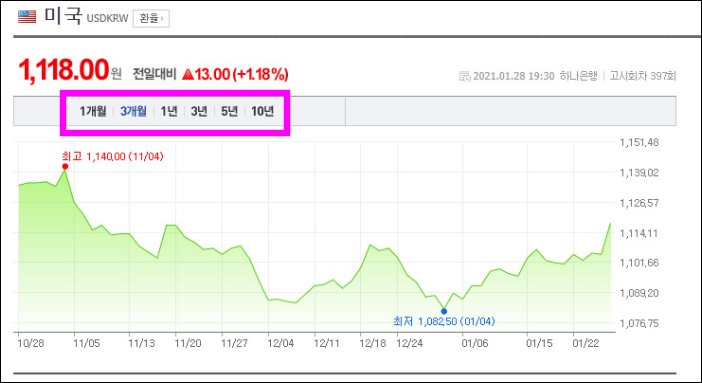Viewport: 702px width, 383px height.
Task: Click the 1,114.11 y-axis value
Action: [639, 233]
